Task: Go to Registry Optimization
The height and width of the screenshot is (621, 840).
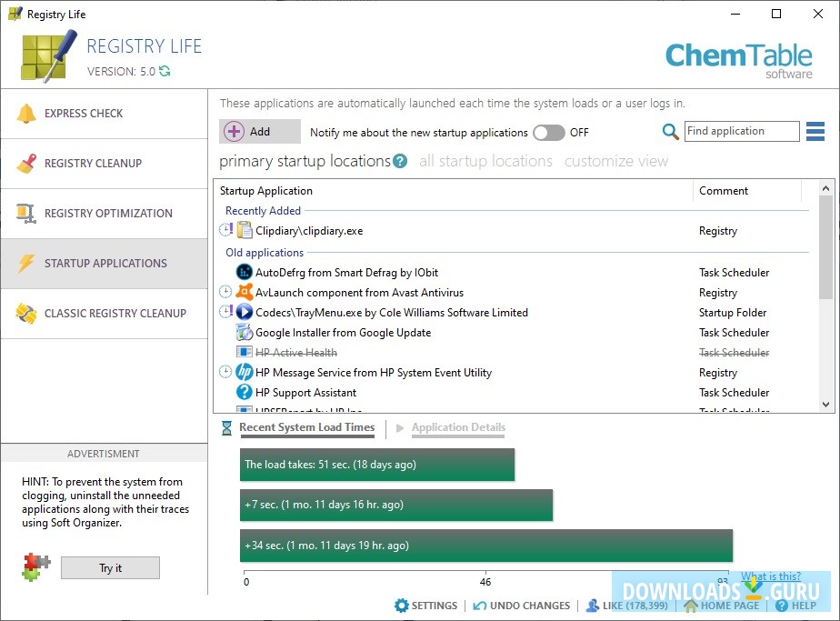Action: (x=104, y=214)
